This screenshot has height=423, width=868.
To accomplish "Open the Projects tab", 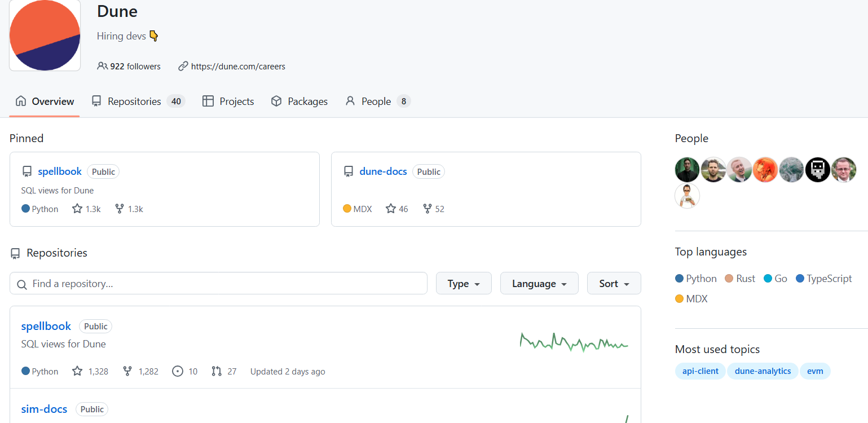I will pos(228,102).
